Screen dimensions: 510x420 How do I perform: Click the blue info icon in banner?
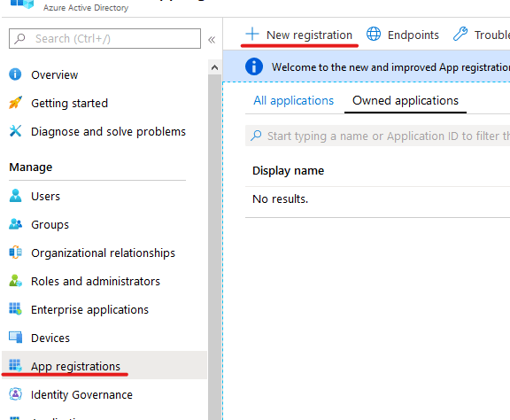coord(254,66)
